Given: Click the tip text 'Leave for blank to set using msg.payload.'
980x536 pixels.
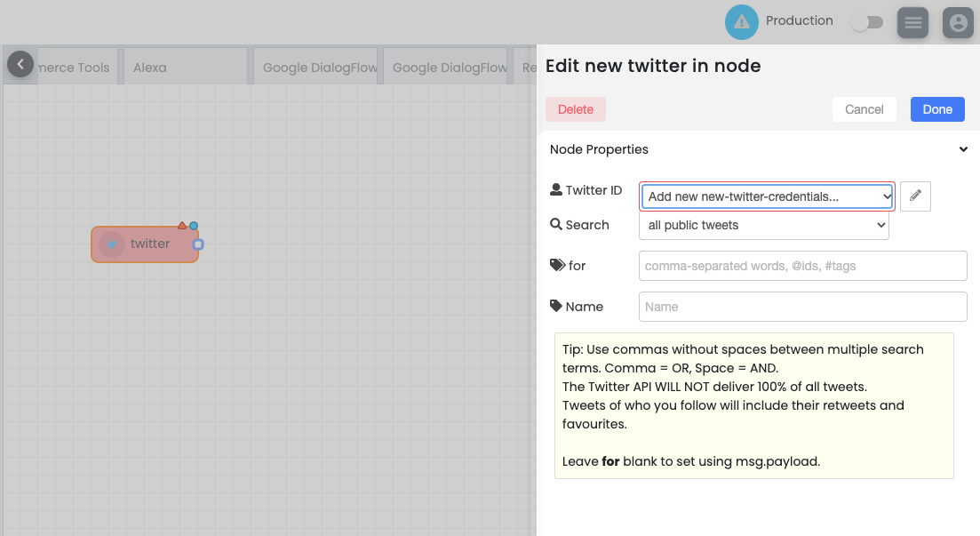Looking at the screenshot, I should pyautogui.click(x=691, y=461).
